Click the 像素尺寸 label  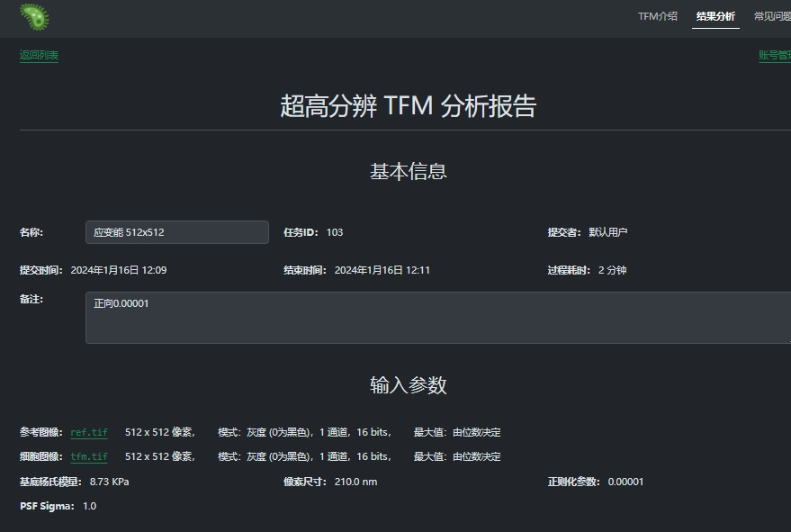pyautogui.click(x=305, y=482)
